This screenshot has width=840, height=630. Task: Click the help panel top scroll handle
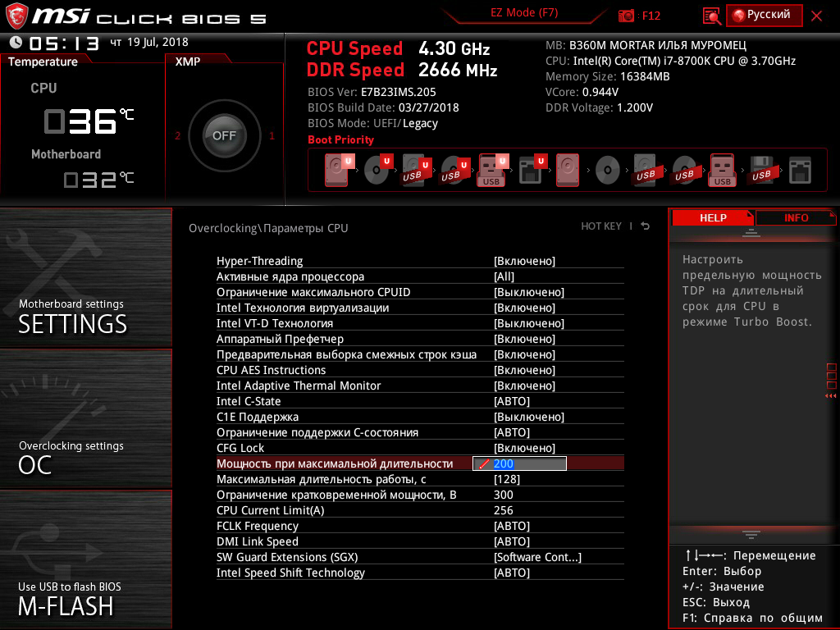[751, 233]
